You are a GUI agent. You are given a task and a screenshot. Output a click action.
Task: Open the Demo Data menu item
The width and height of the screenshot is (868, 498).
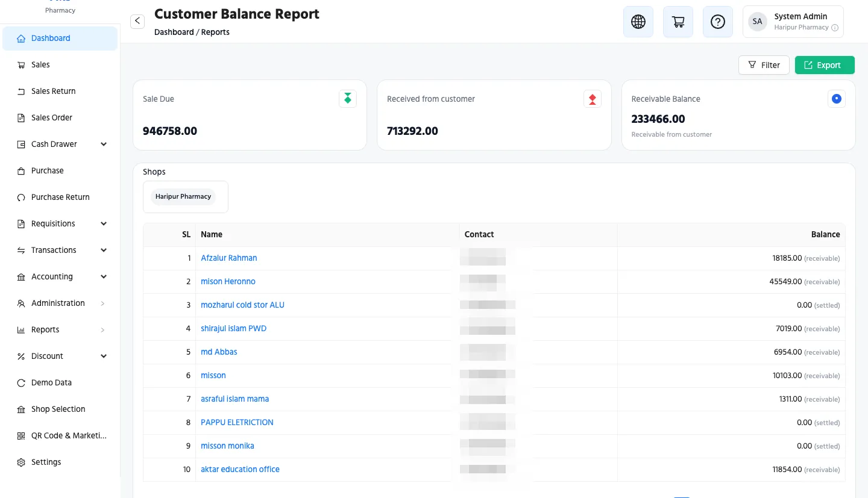(x=60, y=383)
